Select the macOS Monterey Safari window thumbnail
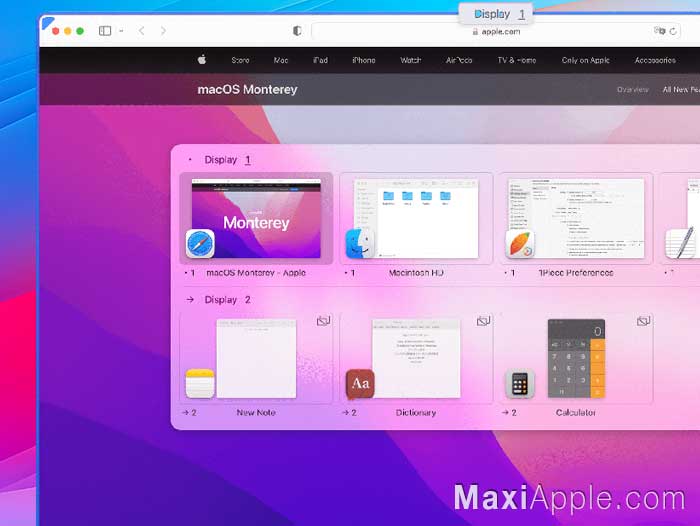700x526 pixels. click(256, 218)
